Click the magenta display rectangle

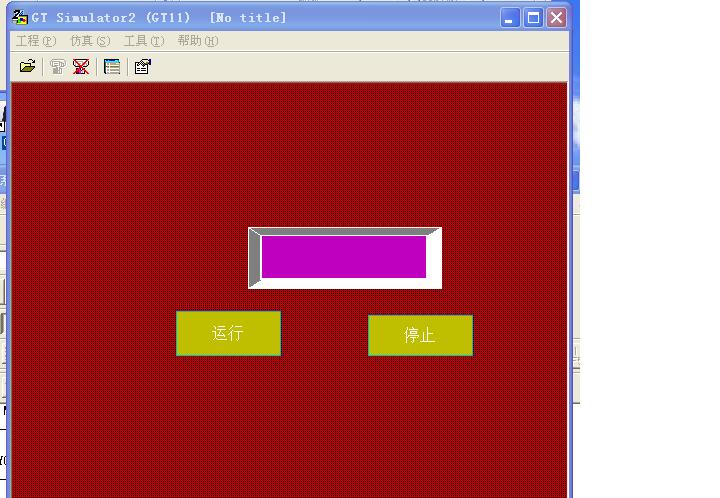[x=344, y=257]
